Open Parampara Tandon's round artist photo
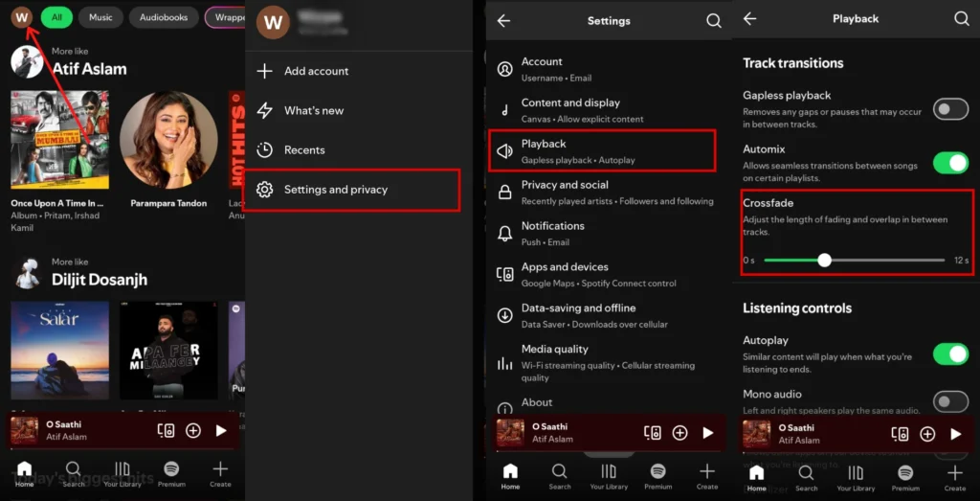The image size is (980, 501). coord(168,140)
